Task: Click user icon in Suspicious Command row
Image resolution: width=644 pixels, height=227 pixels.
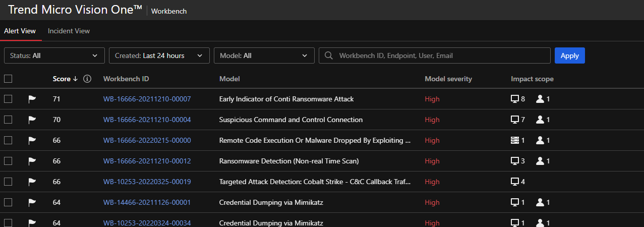Action: tap(540, 120)
